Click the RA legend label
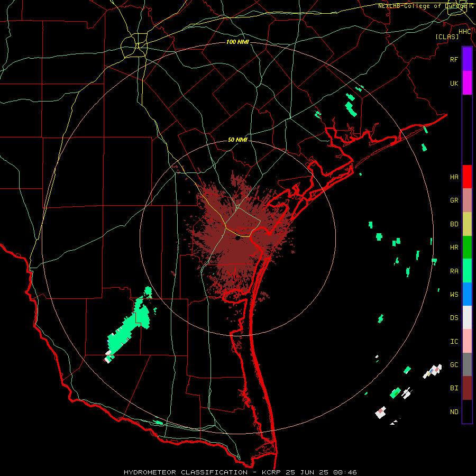 [x=454, y=271]
